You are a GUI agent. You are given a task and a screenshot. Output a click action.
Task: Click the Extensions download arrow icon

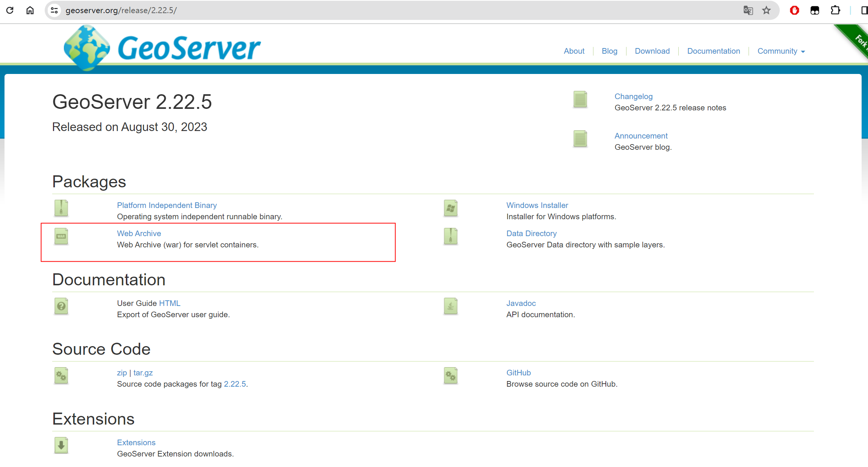[61, 445]
